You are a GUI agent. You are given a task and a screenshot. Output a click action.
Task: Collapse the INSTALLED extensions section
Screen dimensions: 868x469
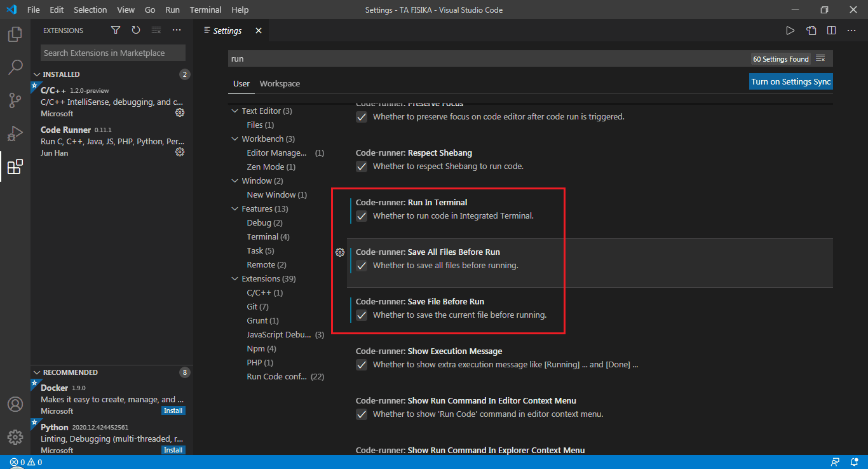(38, 74)
